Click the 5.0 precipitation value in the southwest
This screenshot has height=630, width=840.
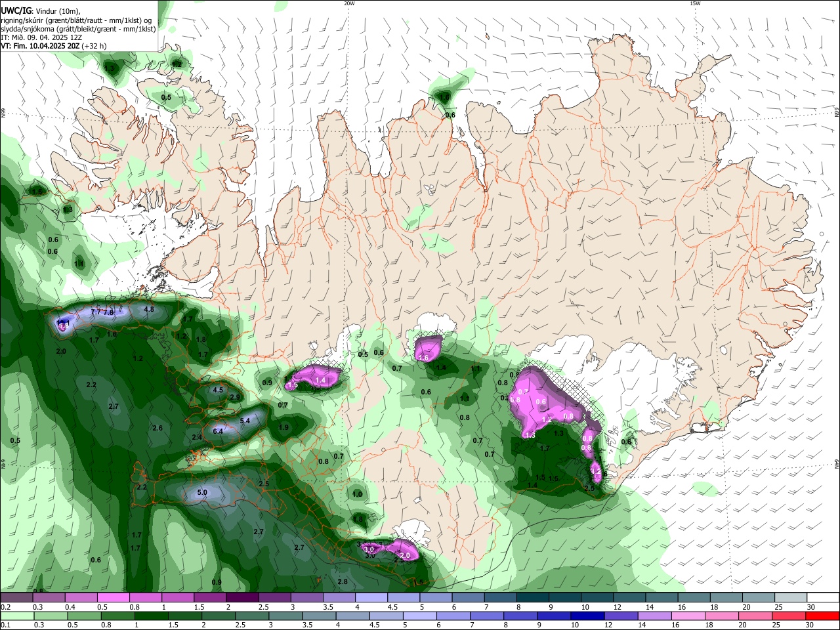[202, 492]
